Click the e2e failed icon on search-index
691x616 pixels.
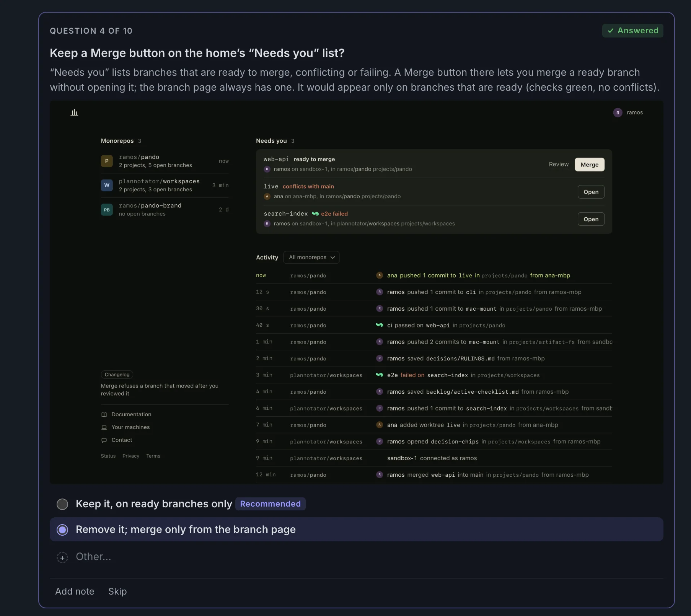tap(315, 214)
